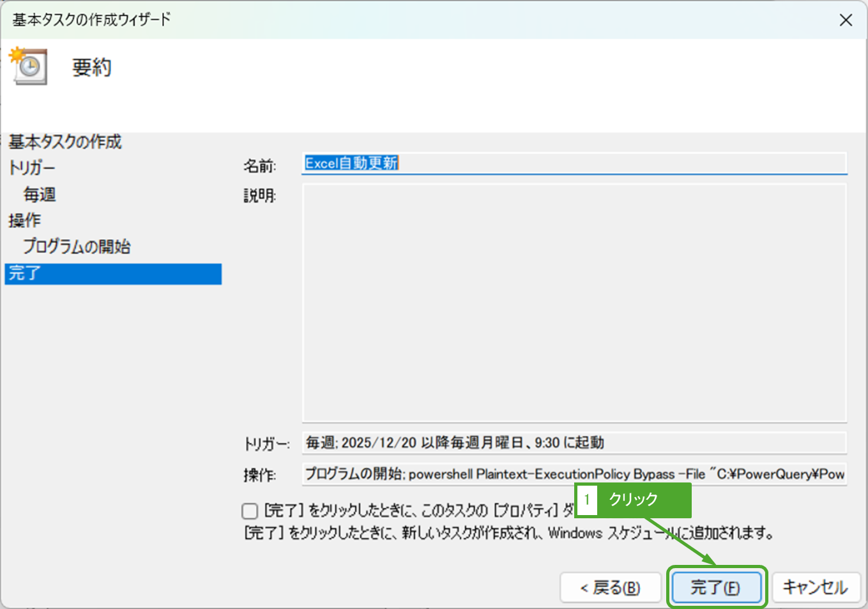Click the 名前 field containing Excel自動更新

coord(574,164)
